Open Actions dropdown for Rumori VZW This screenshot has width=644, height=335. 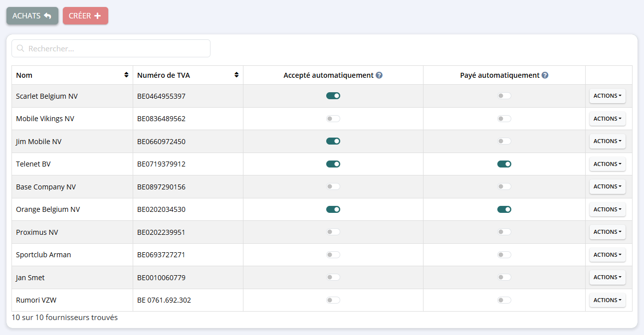pyautogui.click(x=607, y=300)
